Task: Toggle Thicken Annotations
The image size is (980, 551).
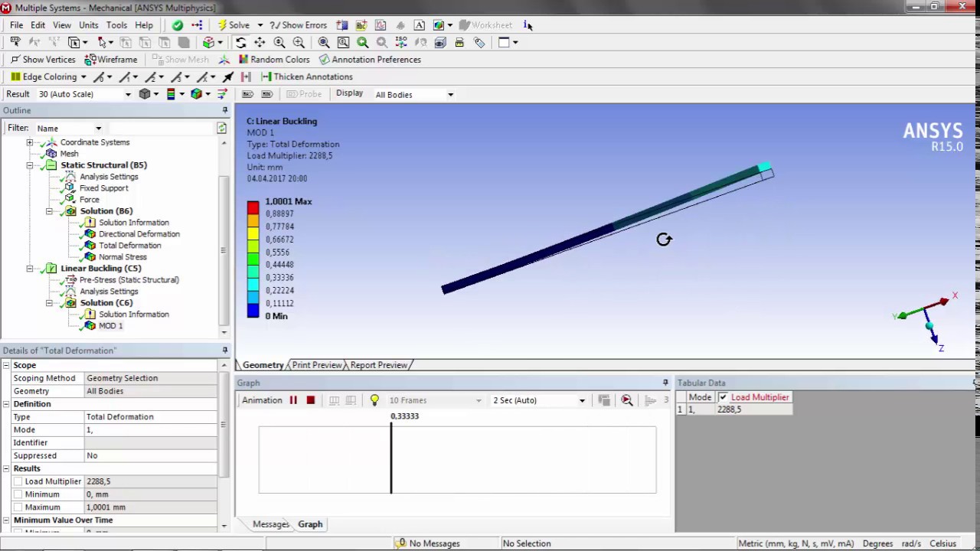Action: click(x=306, y=77)
